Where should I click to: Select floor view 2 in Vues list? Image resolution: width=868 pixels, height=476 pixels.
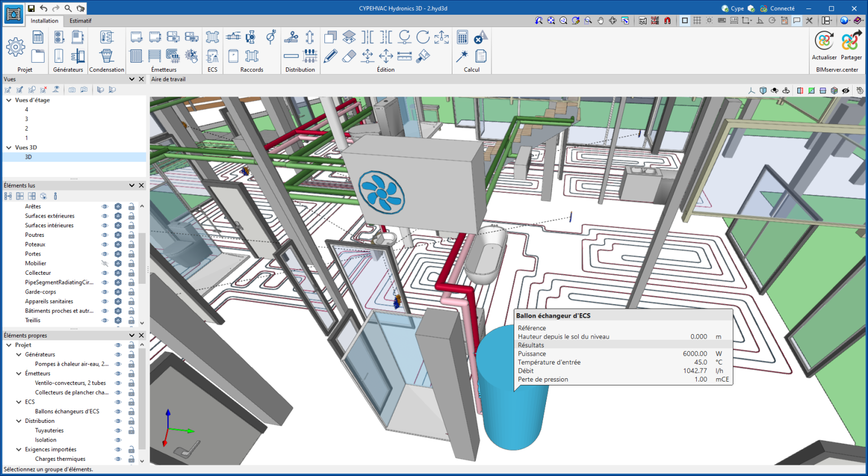27,128
